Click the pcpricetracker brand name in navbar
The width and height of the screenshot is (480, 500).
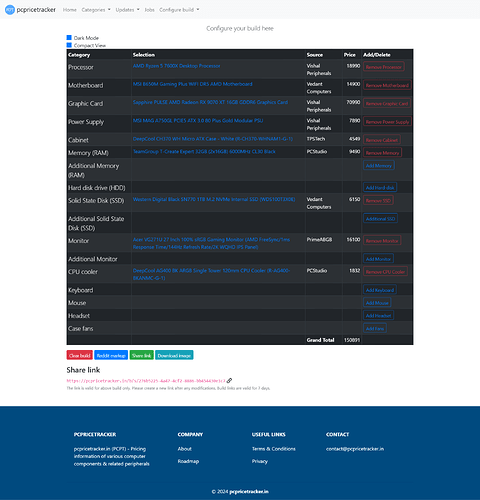click(36, 10)
